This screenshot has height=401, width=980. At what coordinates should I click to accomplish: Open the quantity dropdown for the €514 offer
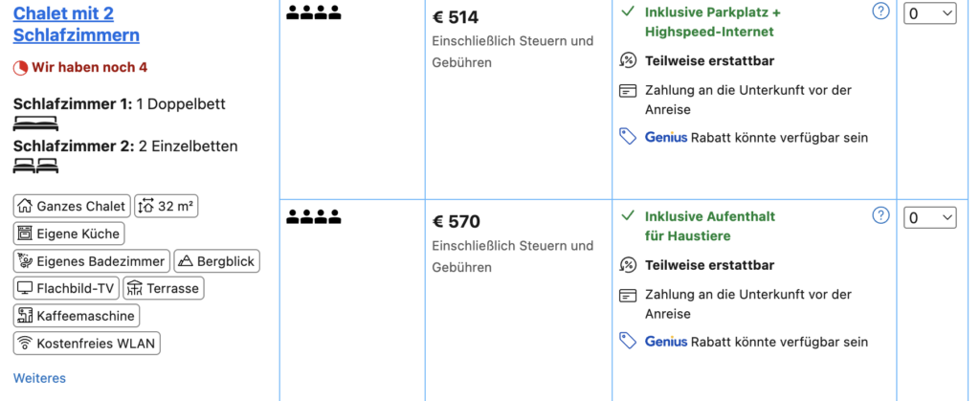[929, 13]
